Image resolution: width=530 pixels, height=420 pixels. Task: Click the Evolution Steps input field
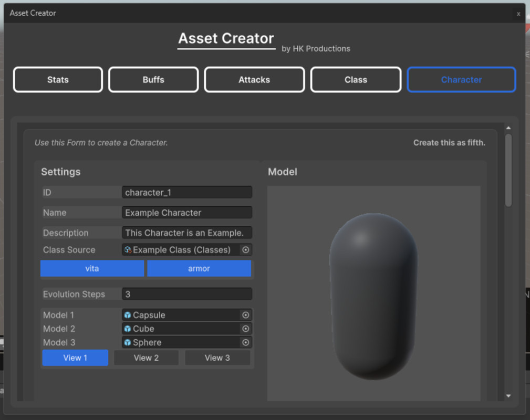187,294
